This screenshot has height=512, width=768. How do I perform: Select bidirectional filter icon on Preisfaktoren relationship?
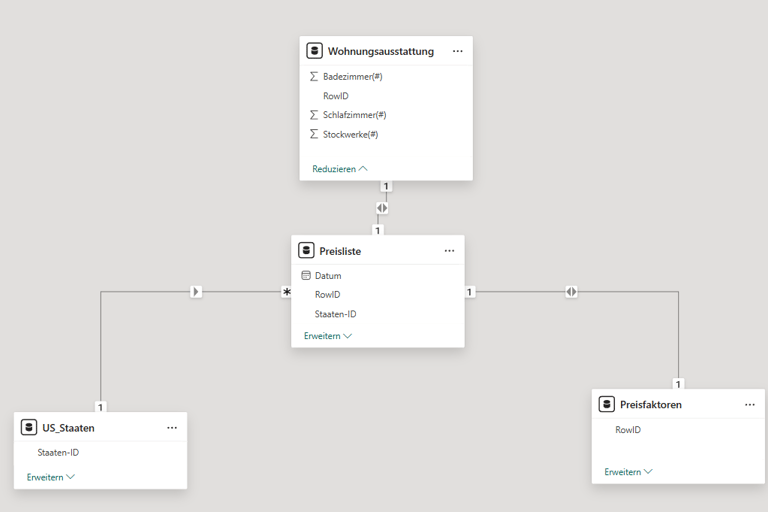(x=571, y=292)
